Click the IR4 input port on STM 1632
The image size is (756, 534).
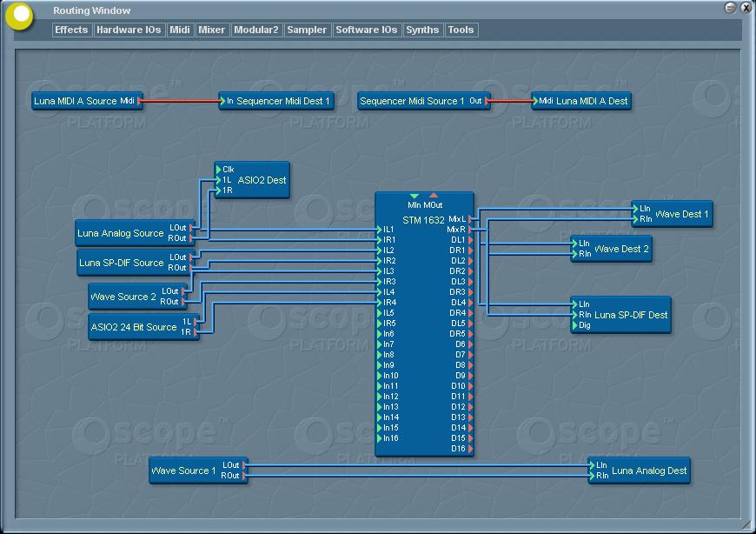coord(380,303)
